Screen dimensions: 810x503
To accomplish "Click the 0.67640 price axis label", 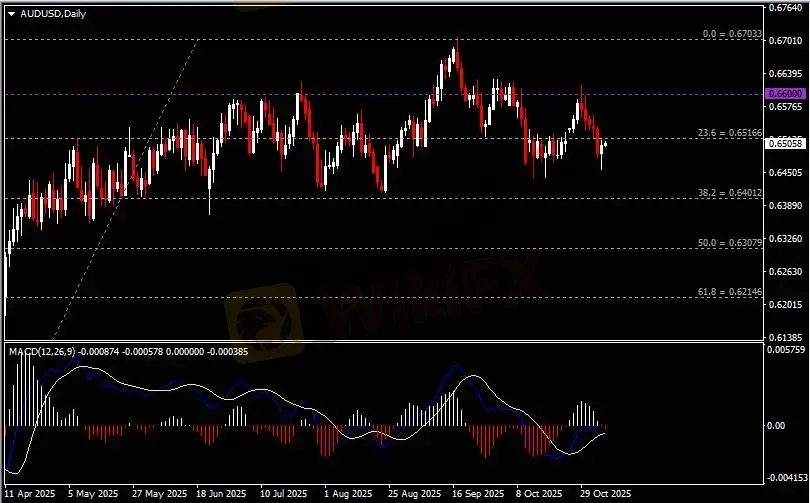I will 783,8.
